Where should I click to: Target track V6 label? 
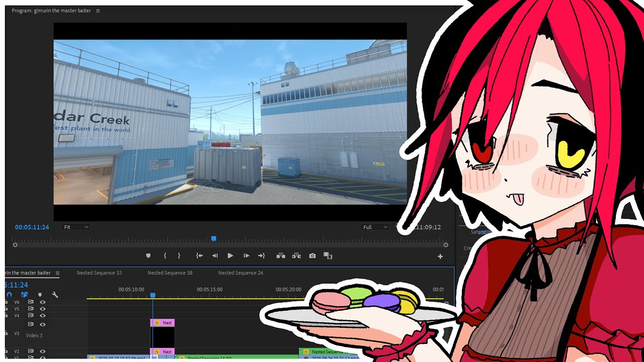(x=17, y=302)
